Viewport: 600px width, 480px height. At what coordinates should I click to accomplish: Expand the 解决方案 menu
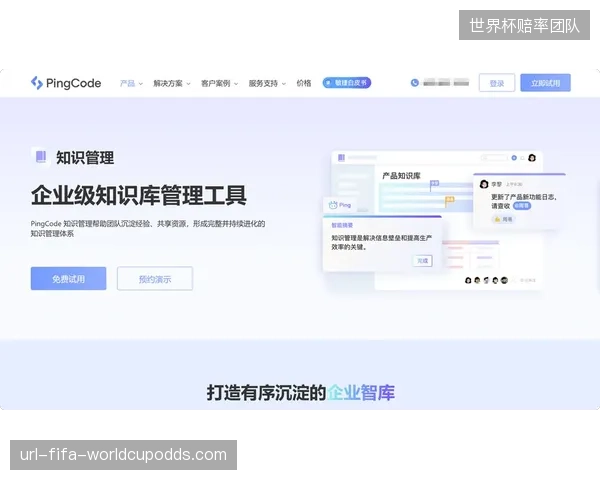click(171, 83)
